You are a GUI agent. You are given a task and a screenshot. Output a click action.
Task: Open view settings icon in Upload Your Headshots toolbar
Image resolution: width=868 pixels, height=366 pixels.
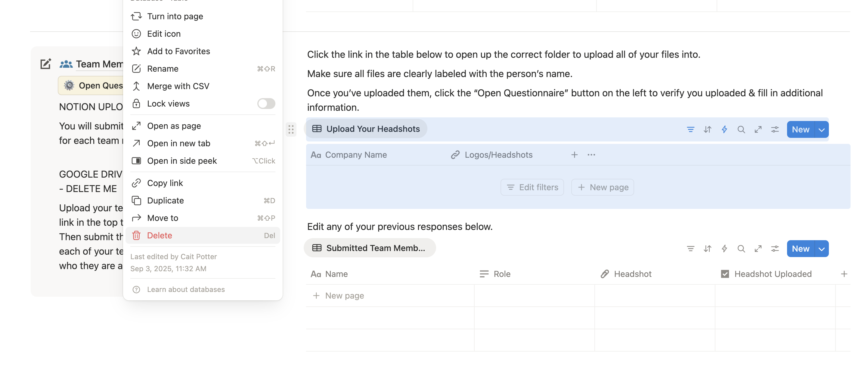coord(775,129)
